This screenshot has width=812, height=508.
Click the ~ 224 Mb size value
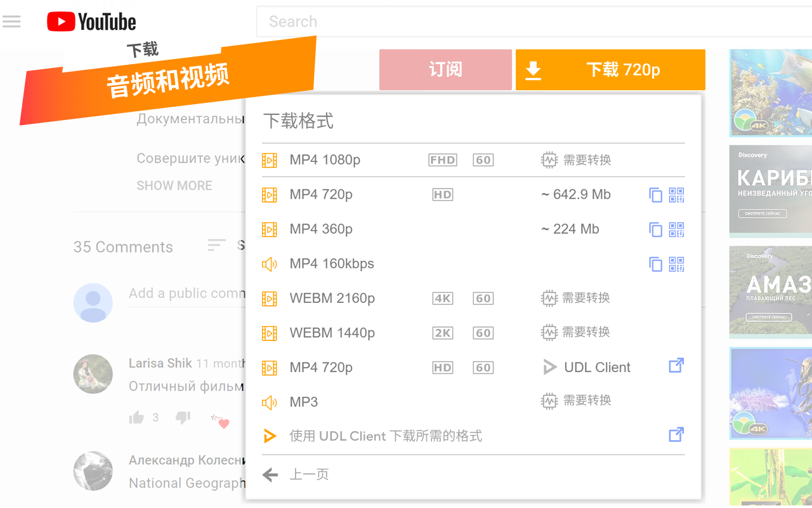[x=570, y=229]
